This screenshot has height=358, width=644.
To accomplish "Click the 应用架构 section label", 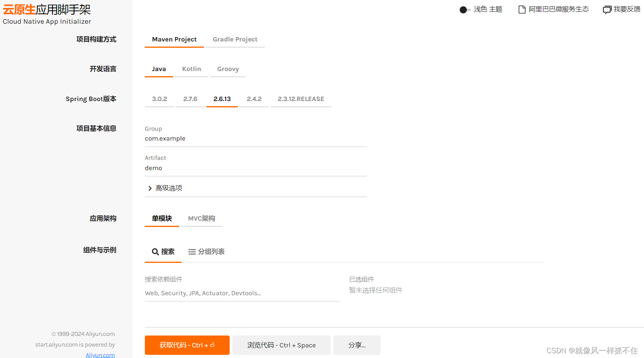I will [x=103, y=219].
